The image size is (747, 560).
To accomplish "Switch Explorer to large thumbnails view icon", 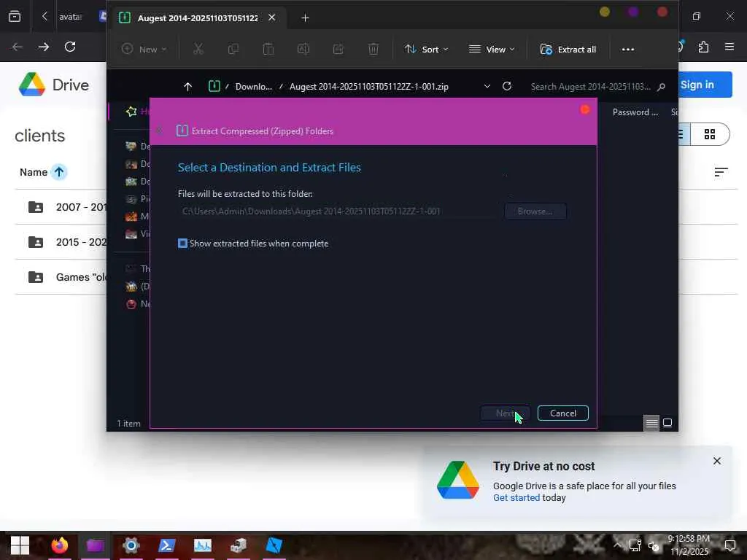I will click(667, 422).
